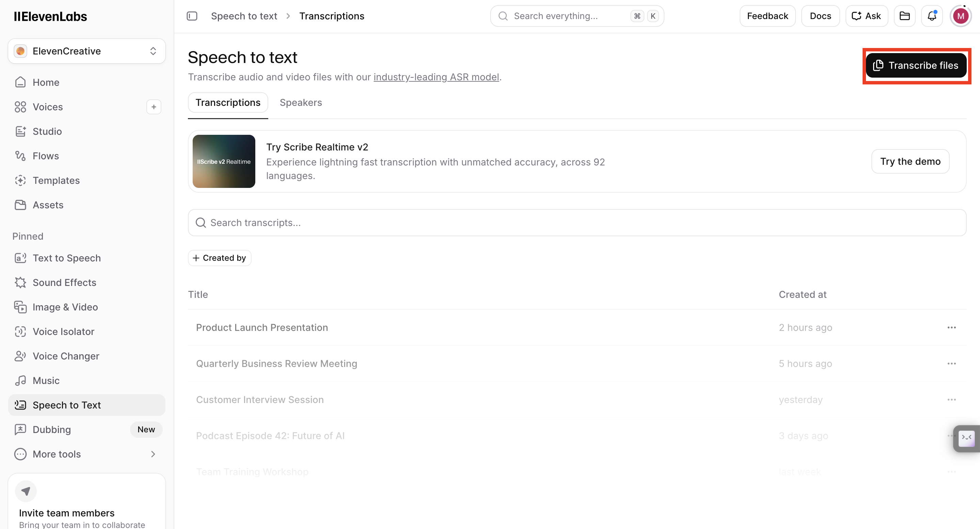Image resolution: width=980 pixels, height=529 pixels.
Task: Open the floating widget at right edge
Action: 966,438
